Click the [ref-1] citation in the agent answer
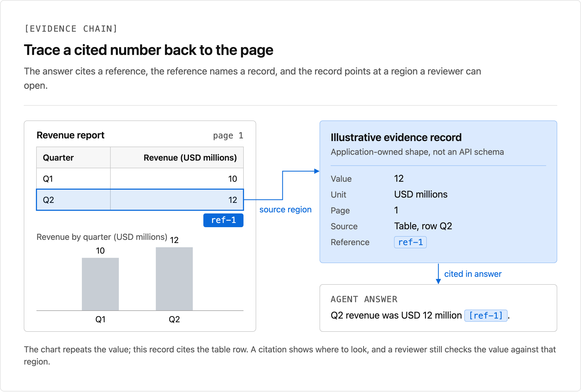 486,316
